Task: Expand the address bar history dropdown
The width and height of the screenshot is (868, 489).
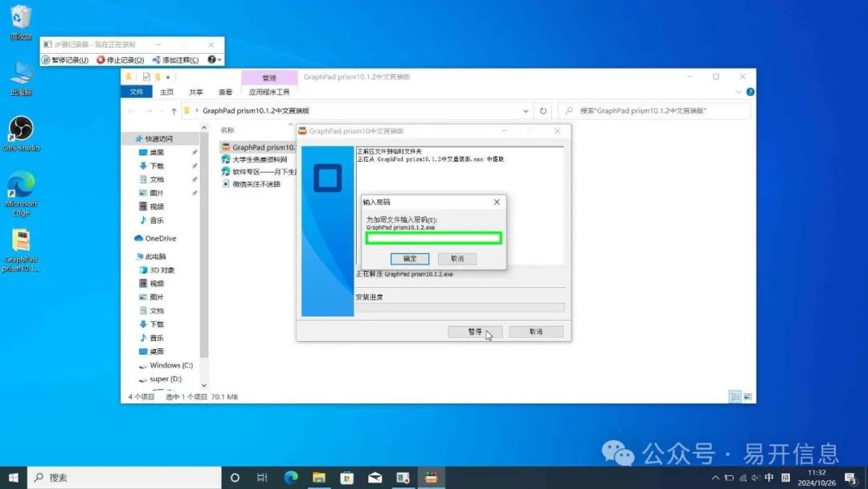Action: 526,111
